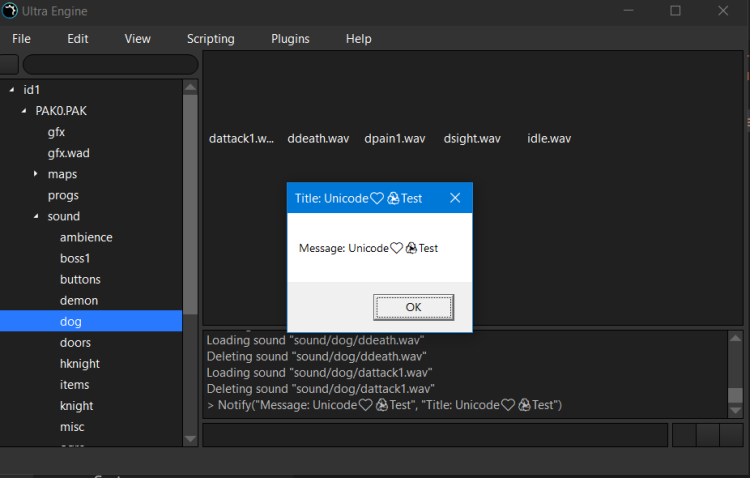Select the idle.wav file
The width and height of the screenshot is (750, 478).
point(549,138)
